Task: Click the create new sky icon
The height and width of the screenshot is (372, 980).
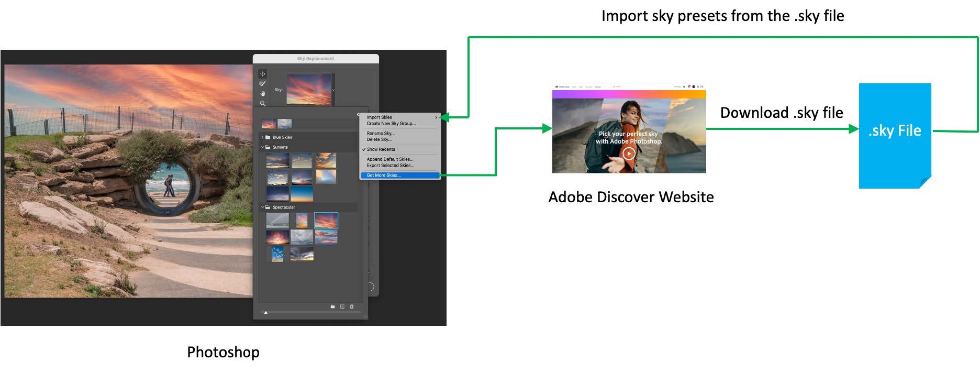Action: point(342,307)
